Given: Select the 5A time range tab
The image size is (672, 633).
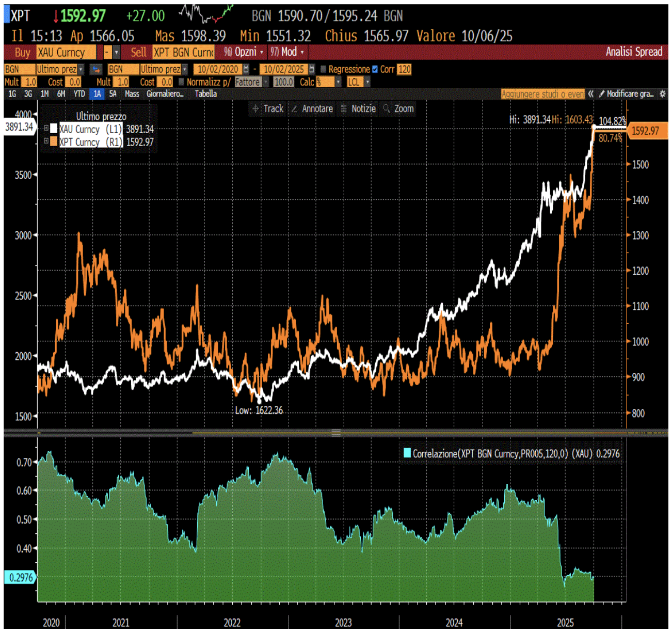Looking at the screenshot, I should 113,94.
